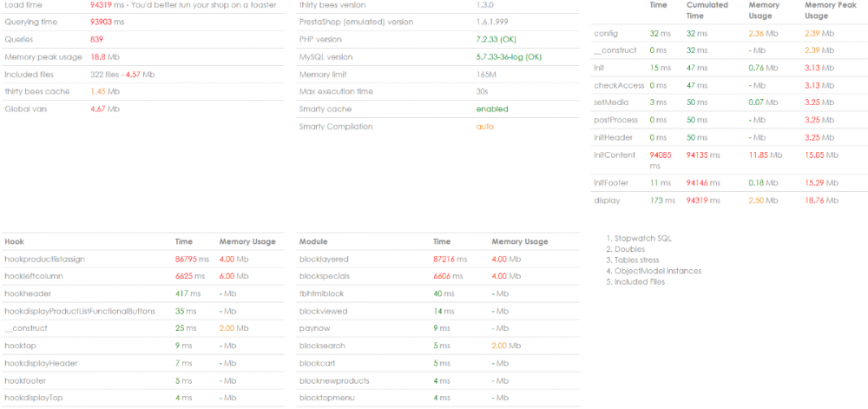Viewport: 868px width, 409px height.
Task: Select the hookproductlistassign hook row
Action: coord(44,259)
